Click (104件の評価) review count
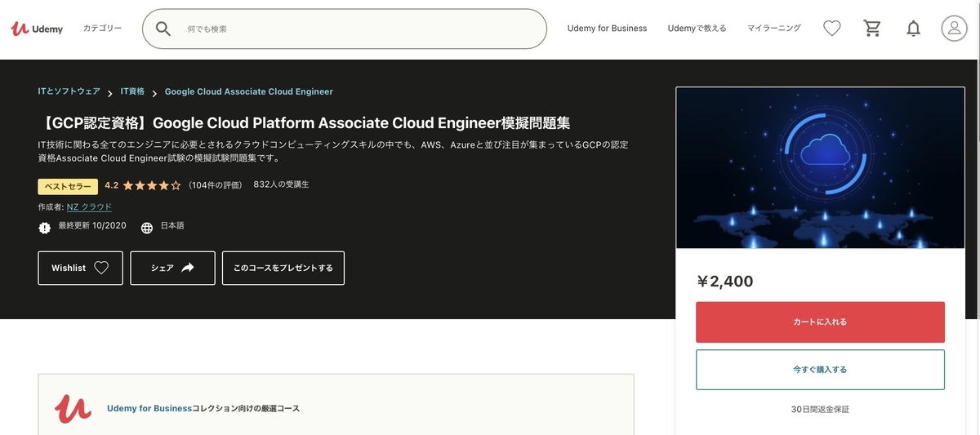980x435 pixels. (x=216, y=185)
